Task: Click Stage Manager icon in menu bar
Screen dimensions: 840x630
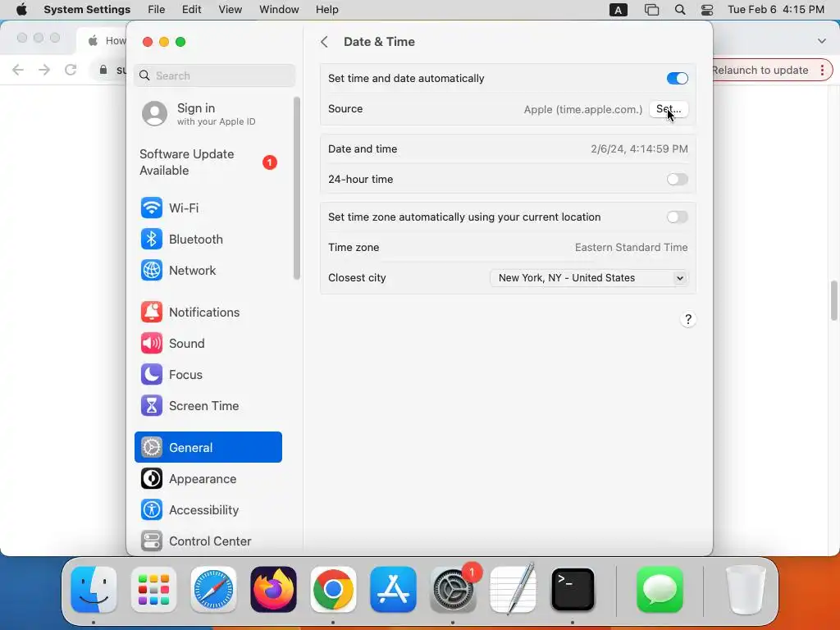Action: point(651,10)
